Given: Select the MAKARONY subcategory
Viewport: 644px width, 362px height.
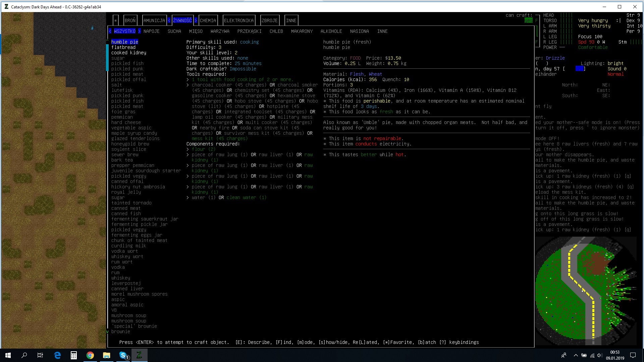Looking at the screenshot, I should [x=302, y=31].
